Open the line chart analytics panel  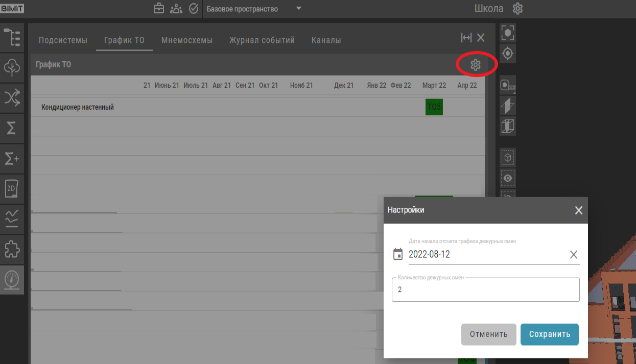(12, 219)
